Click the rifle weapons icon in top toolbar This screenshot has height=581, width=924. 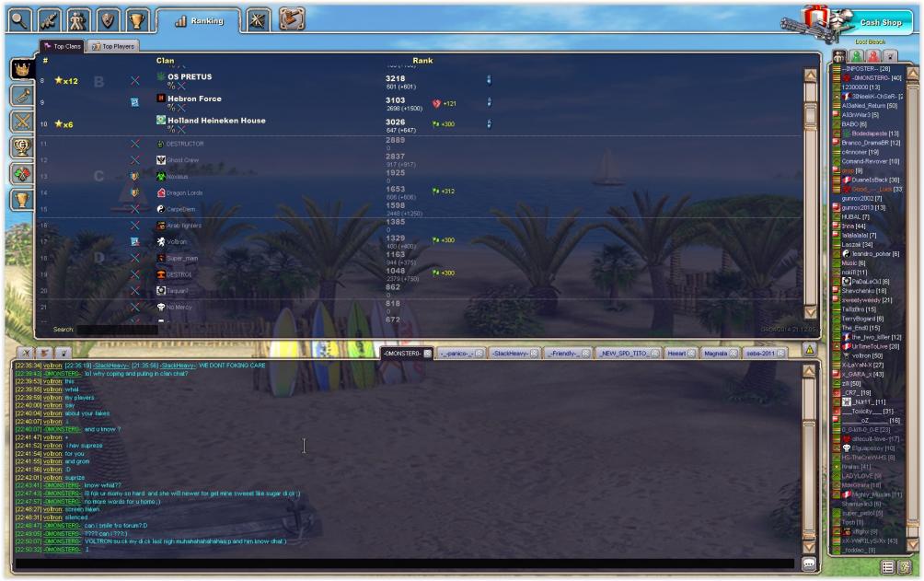[50, 20]
